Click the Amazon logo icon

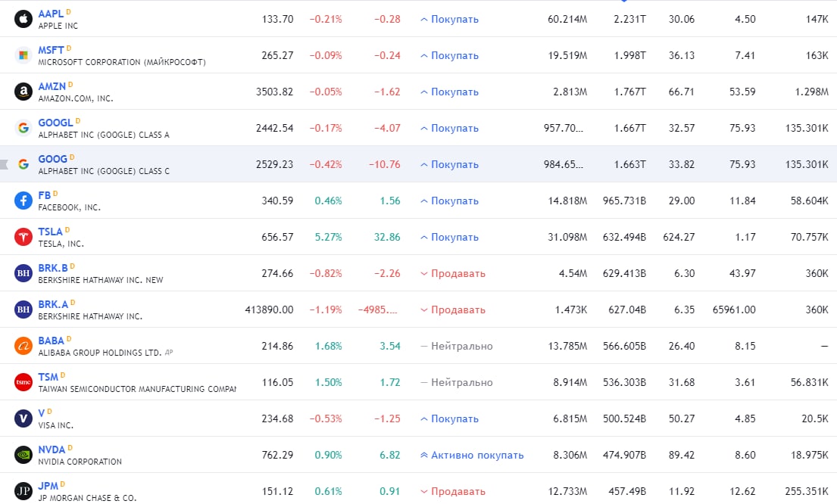pyautogui.click(x=23, y=92)
